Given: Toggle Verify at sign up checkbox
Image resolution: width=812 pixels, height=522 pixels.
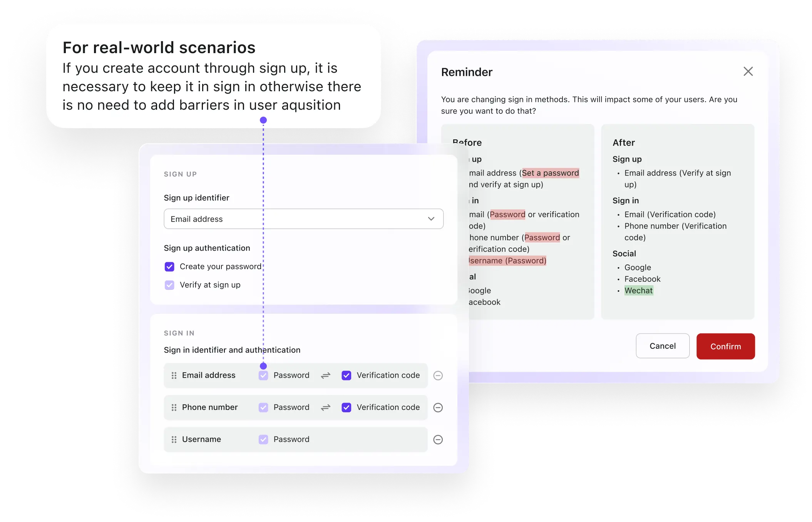Looking at the screenshot, I should (x=169, y=285).
